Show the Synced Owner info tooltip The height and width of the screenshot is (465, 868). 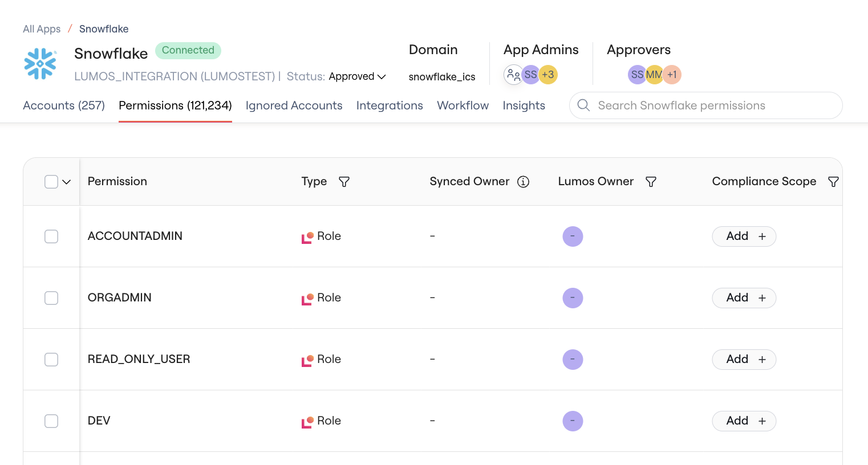tap(523, 182)
